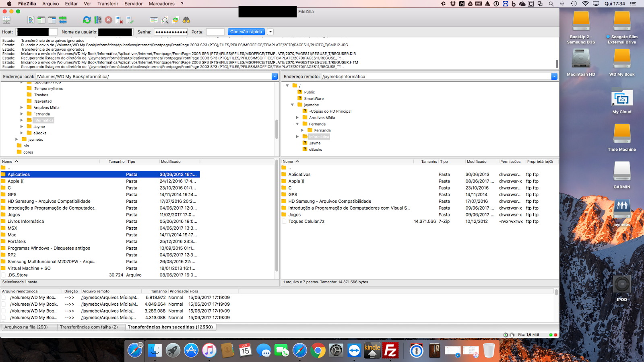Open the Endereço local path dropdown
The image size is (644, 362).
pyautogui.click(x=275, y=76)
